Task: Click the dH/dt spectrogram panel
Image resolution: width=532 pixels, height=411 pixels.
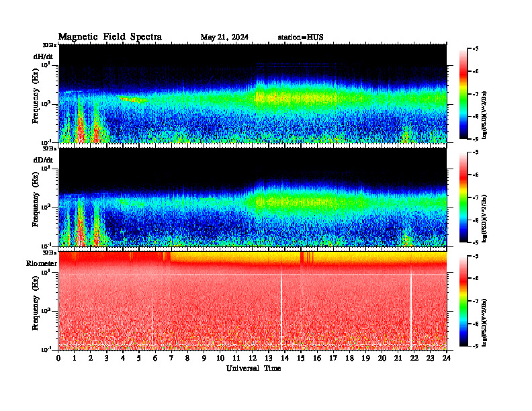Action: coord(253,93)
